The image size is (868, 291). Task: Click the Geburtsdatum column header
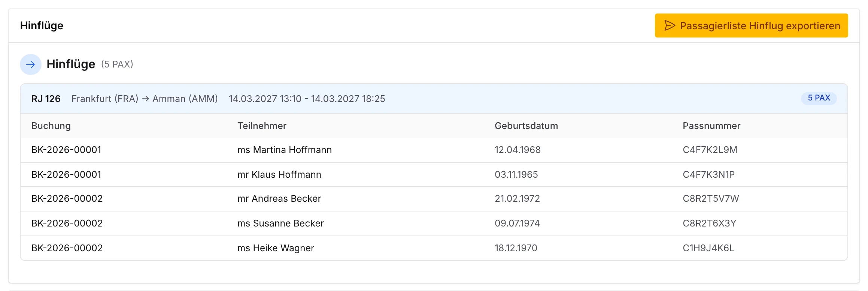526,126
